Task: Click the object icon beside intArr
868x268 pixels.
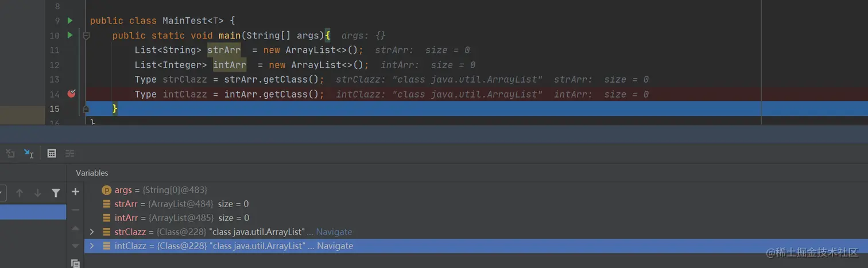Action: tap(106, 218)
